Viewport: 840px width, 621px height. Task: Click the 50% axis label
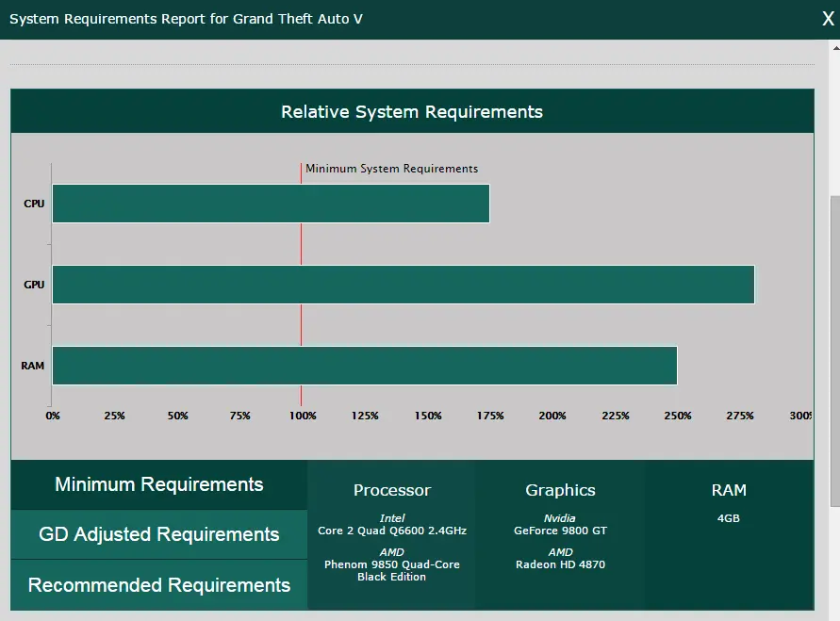coord(177,416)
